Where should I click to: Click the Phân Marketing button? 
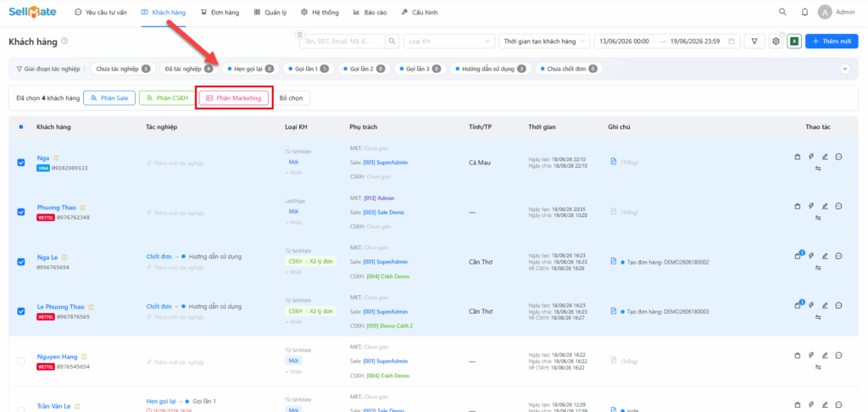tap(234, 98)
